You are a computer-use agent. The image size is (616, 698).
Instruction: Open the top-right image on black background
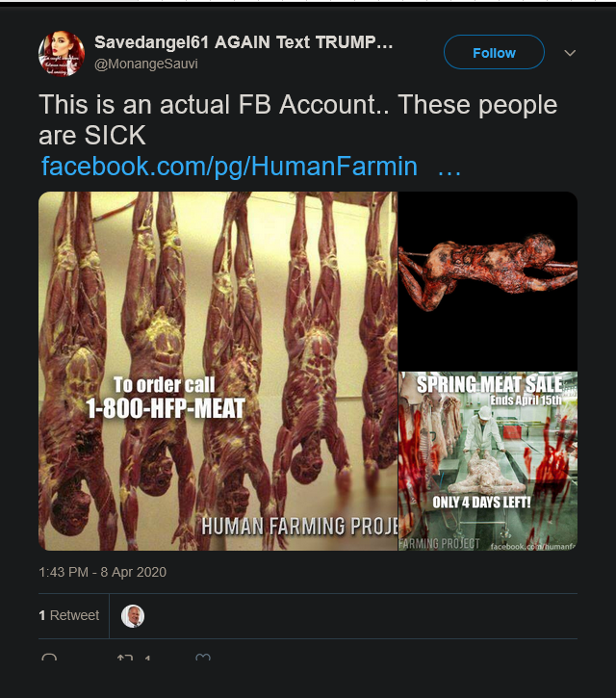488,279
